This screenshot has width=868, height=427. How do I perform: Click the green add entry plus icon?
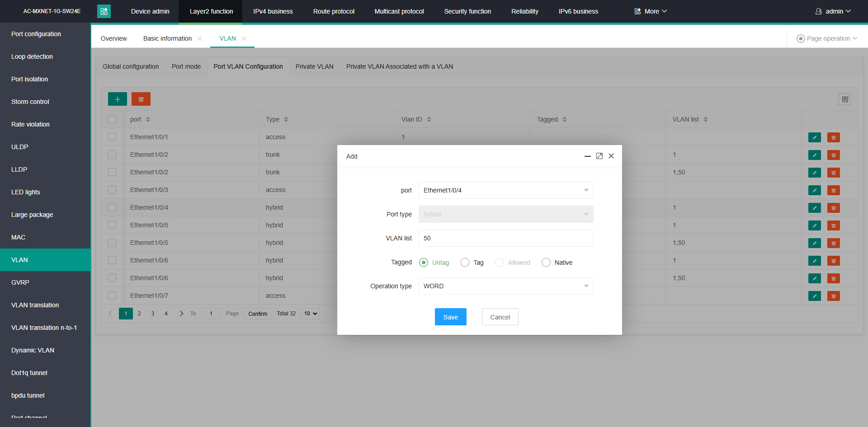[x=117, y=99]
